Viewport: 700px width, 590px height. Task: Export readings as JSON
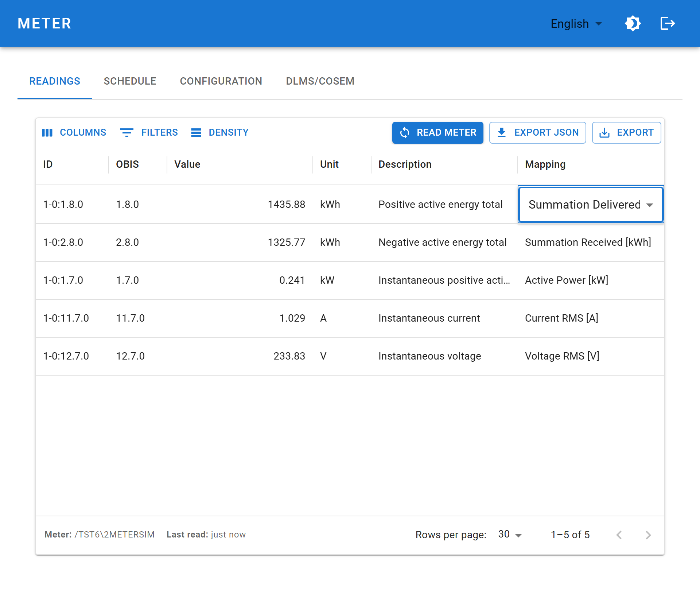tap(537, 132)
